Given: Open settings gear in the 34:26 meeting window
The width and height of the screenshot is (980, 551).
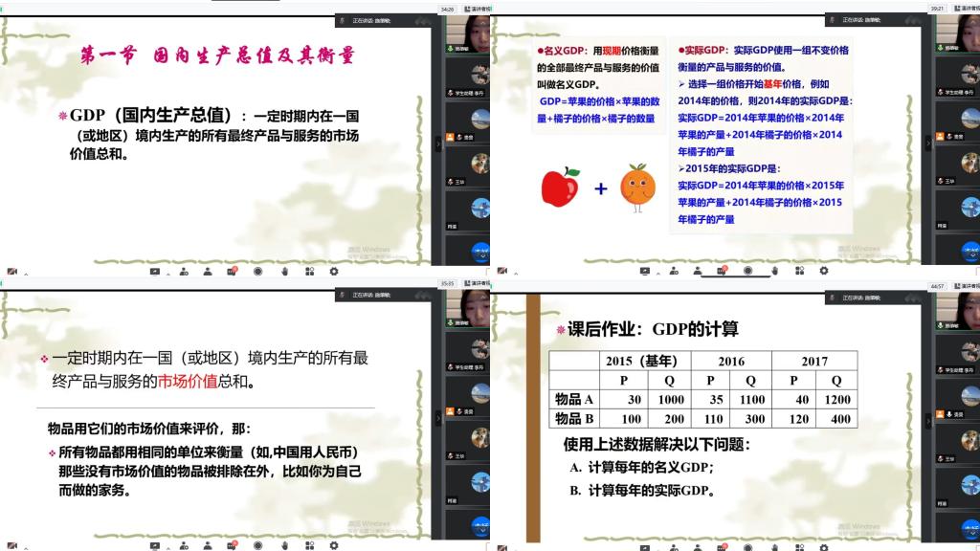Looking at the screenshot, I should (333, 271).
